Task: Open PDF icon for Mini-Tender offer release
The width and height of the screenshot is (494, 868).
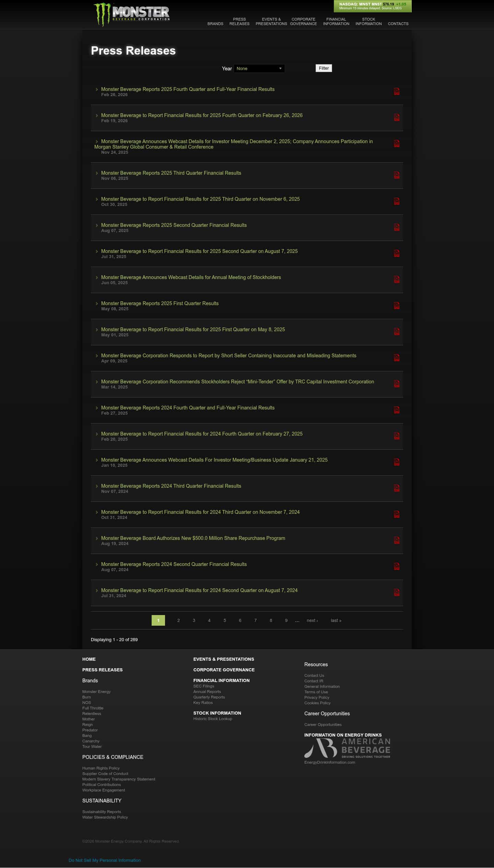Action: click(x=397, y=384)
